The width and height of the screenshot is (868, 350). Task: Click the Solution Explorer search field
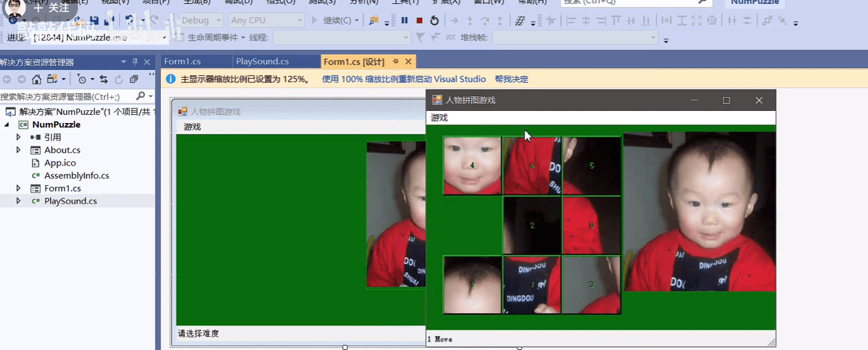[67, 96]
